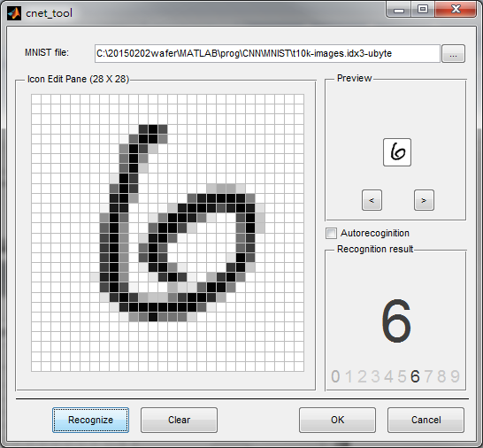Focus the MNIST file path field
This screenshot has width=483, height=448.
267,54
